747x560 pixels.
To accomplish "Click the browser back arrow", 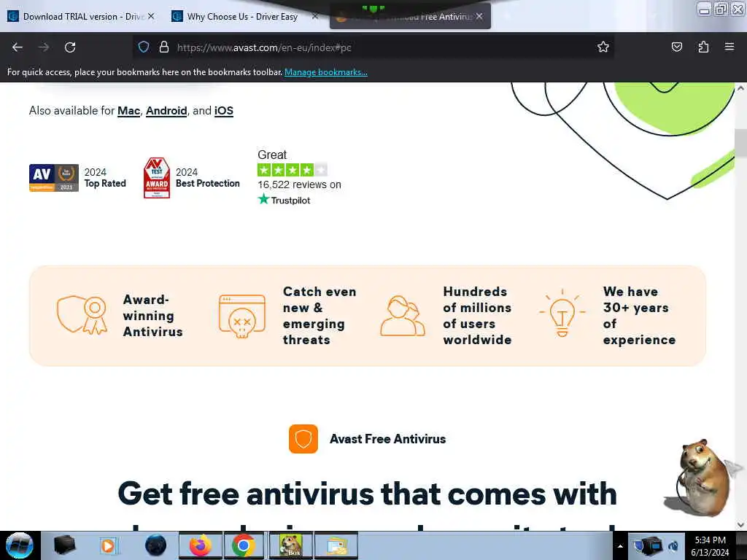I will click(18, 47).
